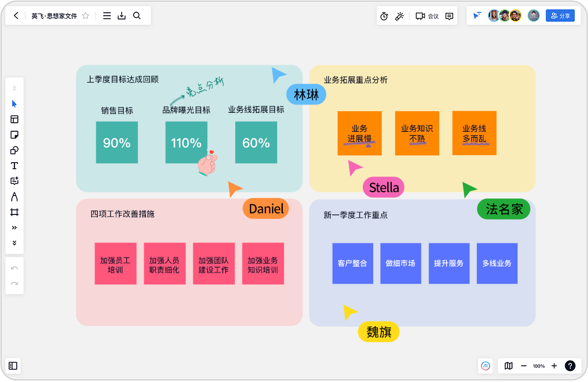Select the 90% sales target card

(x=117, y=142)
